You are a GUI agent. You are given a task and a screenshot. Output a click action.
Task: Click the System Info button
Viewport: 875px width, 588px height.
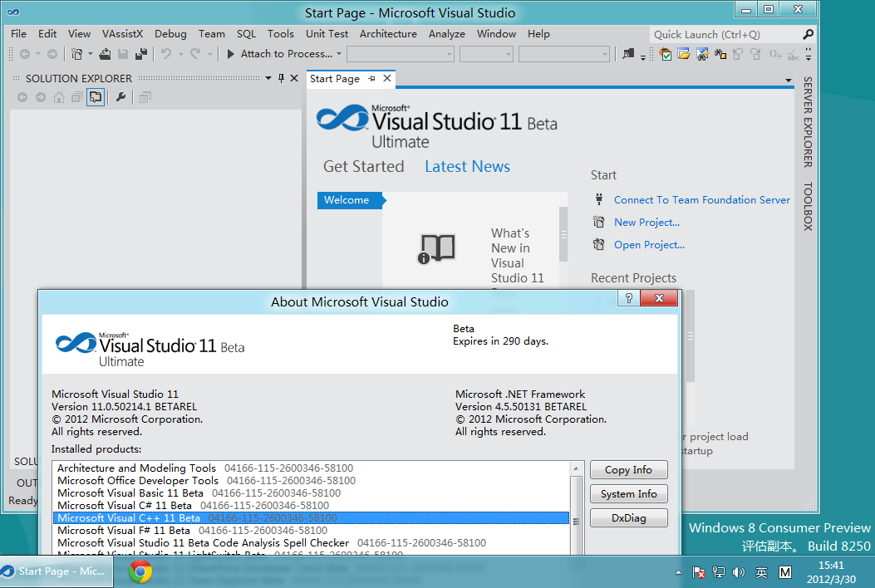click(628, 493)
